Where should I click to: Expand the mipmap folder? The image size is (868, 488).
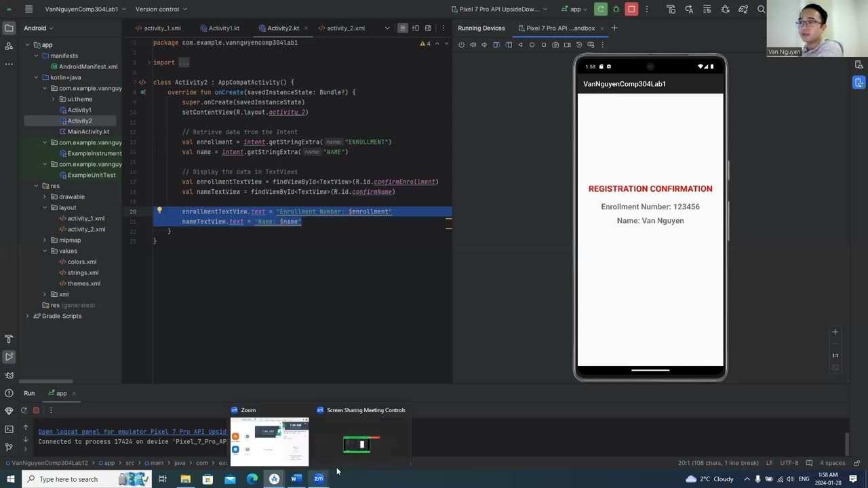(x=45, y=240)
